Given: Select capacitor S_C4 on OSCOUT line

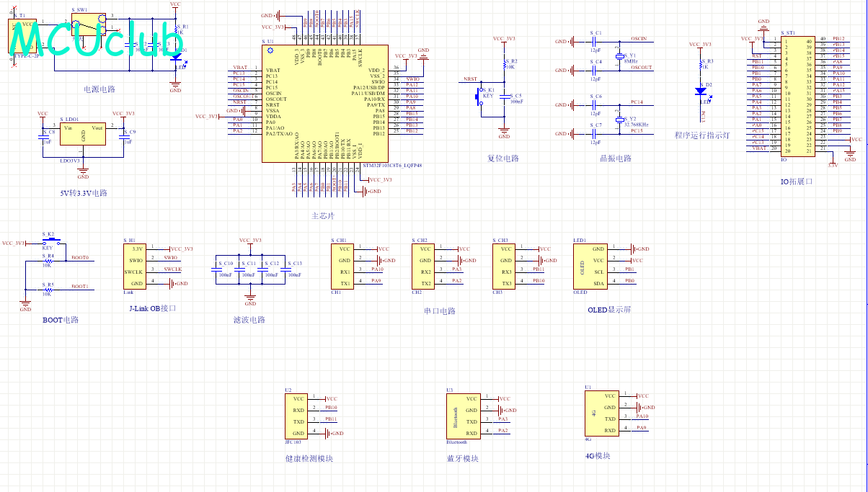Looking at the screenshot, I should click(x=595, y=71).
